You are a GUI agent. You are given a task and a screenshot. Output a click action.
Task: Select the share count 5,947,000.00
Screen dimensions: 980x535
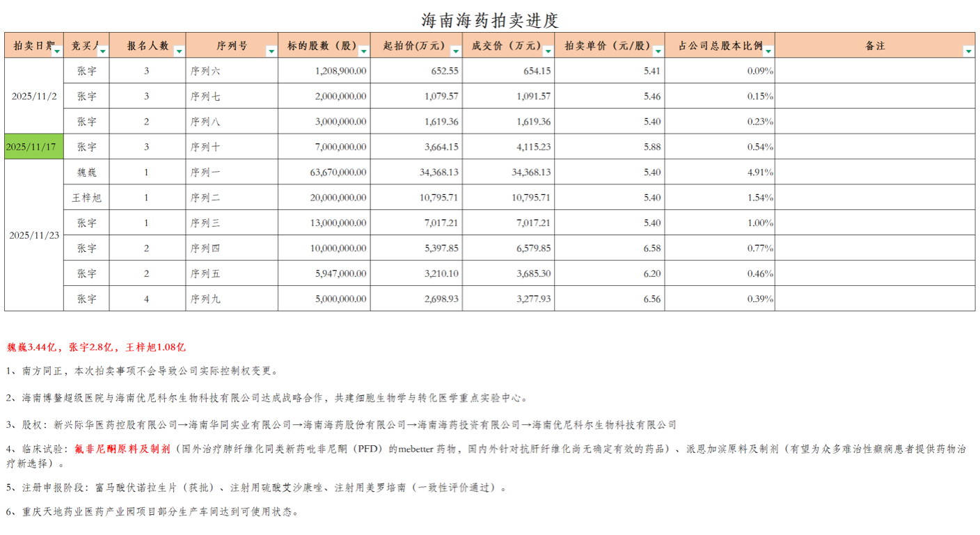click(324, 273)
